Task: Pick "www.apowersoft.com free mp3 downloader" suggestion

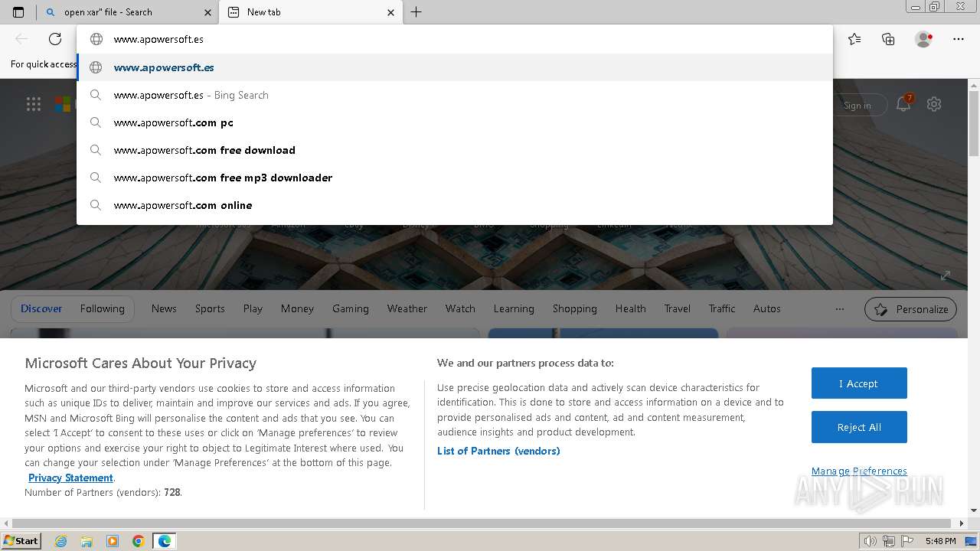Action: point(455,178)
